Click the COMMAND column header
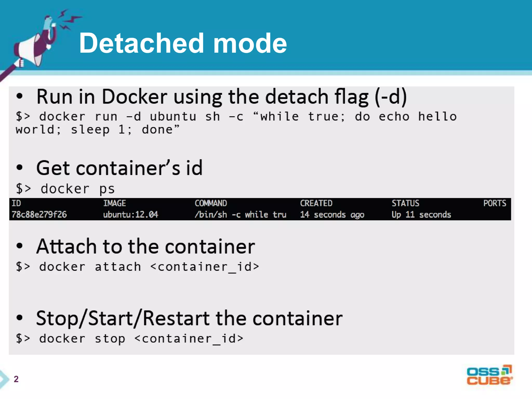 211,203
